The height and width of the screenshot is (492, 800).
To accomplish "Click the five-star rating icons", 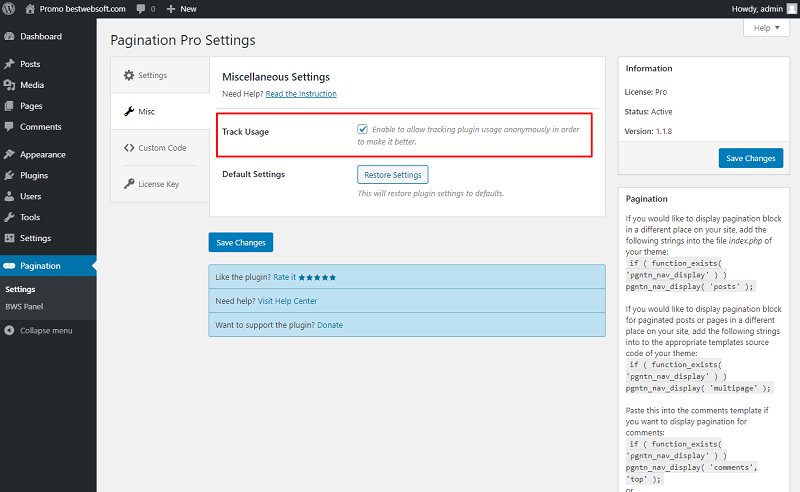I will coord(317,278).
